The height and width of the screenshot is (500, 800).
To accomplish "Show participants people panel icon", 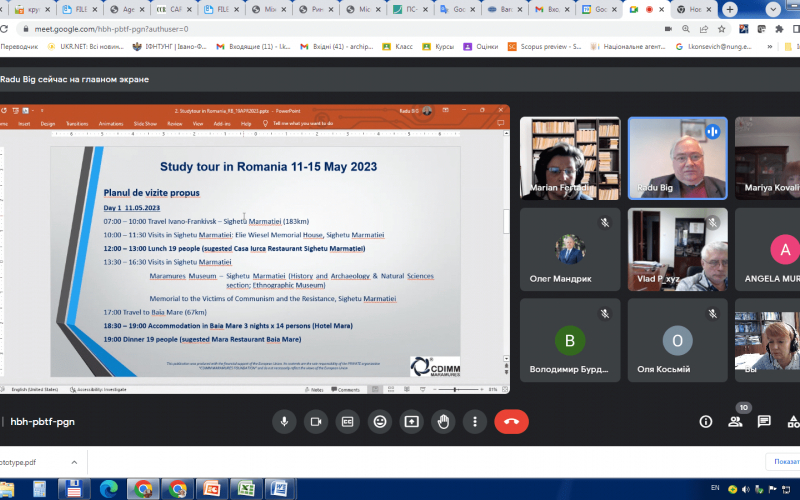I will 735,421.
